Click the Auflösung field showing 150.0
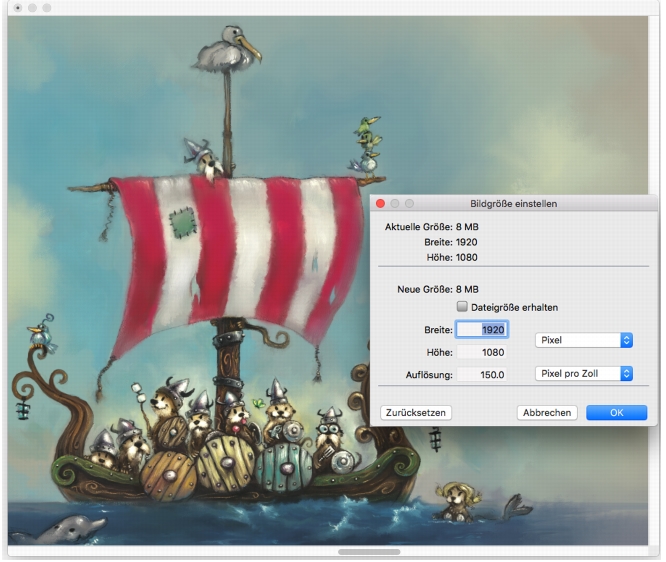 point(482,375)
